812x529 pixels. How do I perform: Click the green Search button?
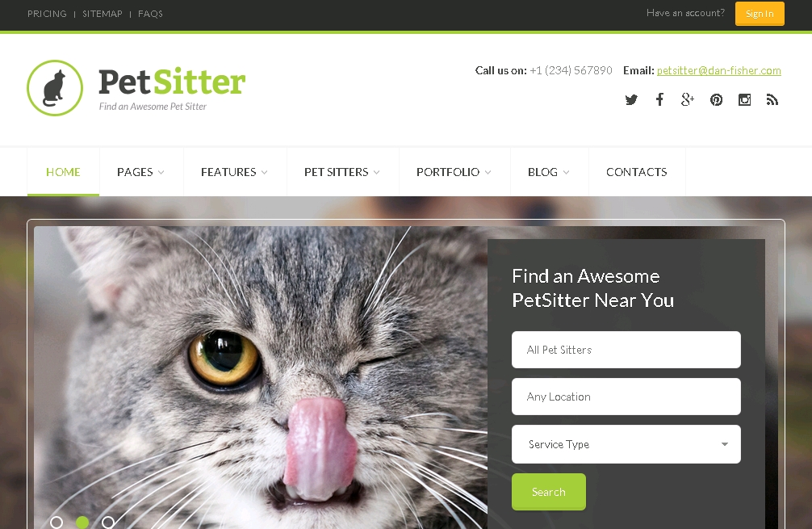tap(548, 492)
